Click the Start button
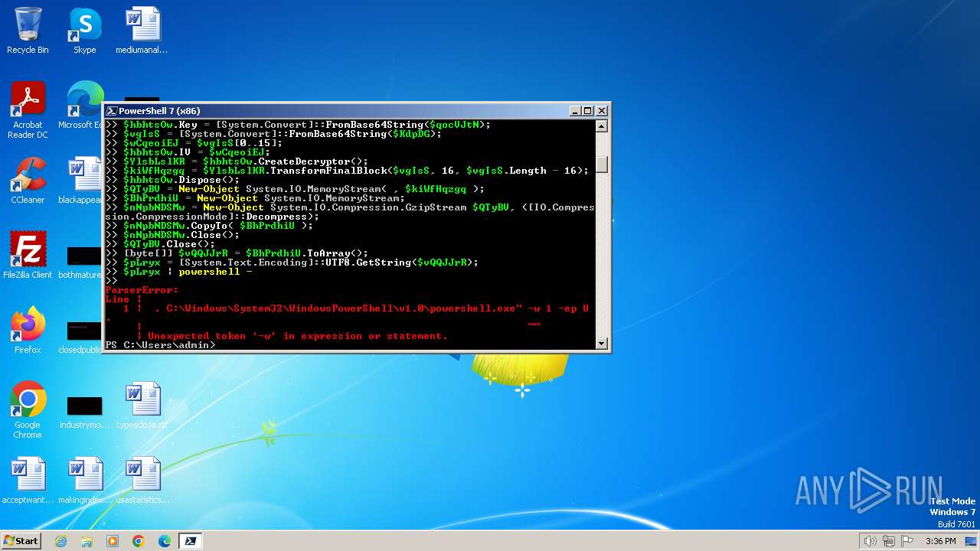This screenshot has height=551, width=980. [x=21, y=540]
